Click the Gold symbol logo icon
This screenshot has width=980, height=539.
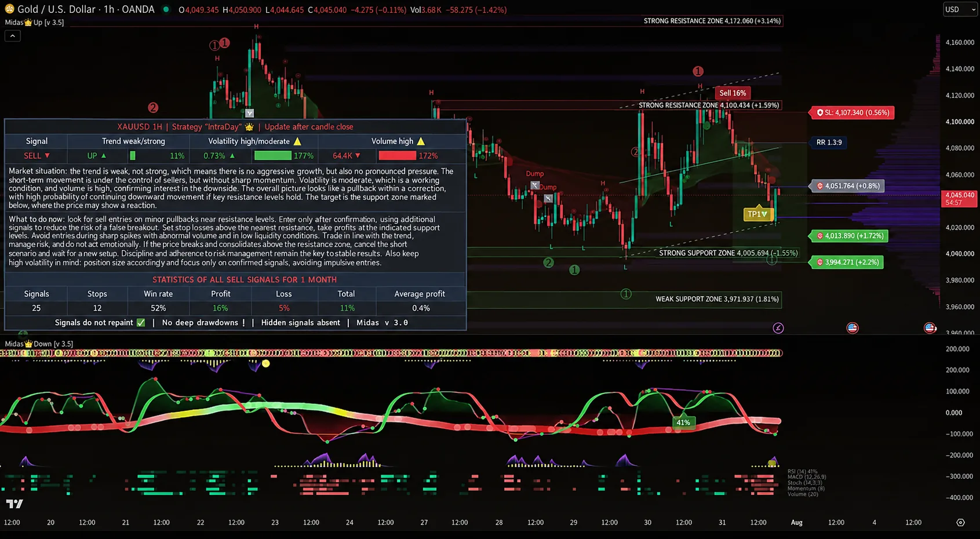pyautogui.click(x=9, y=9)
